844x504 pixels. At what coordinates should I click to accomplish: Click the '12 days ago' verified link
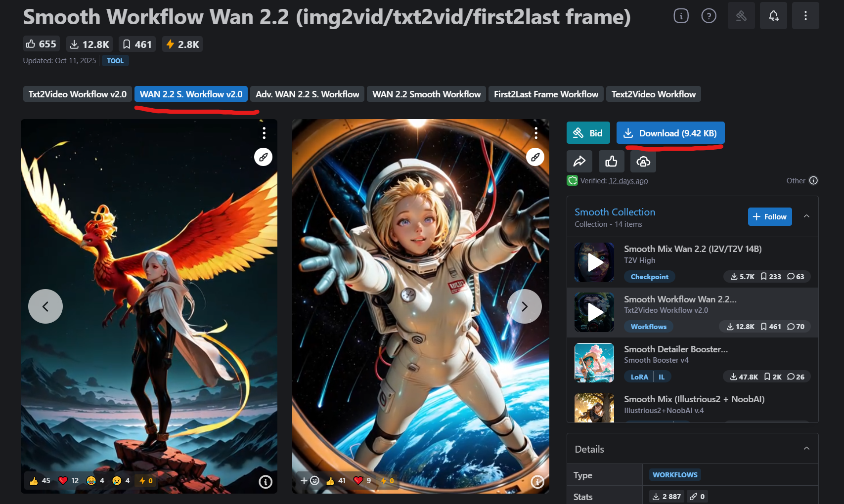[x=628, y=181]
